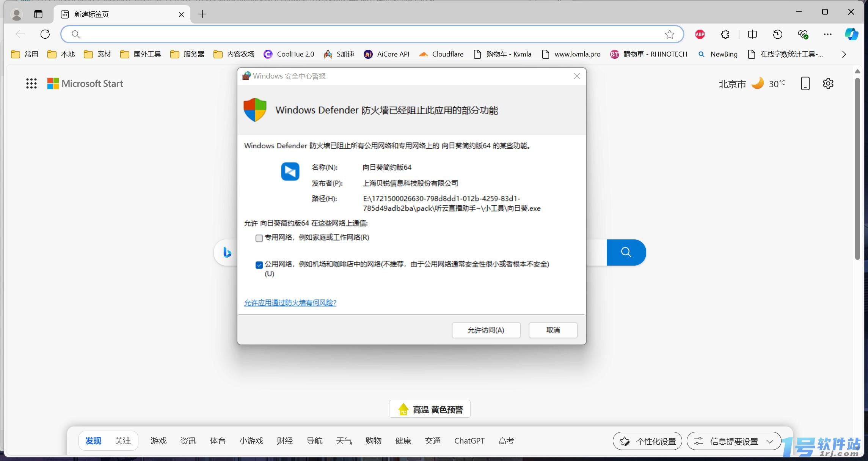Open 北京市 weather widget

(x=752, y=83)
